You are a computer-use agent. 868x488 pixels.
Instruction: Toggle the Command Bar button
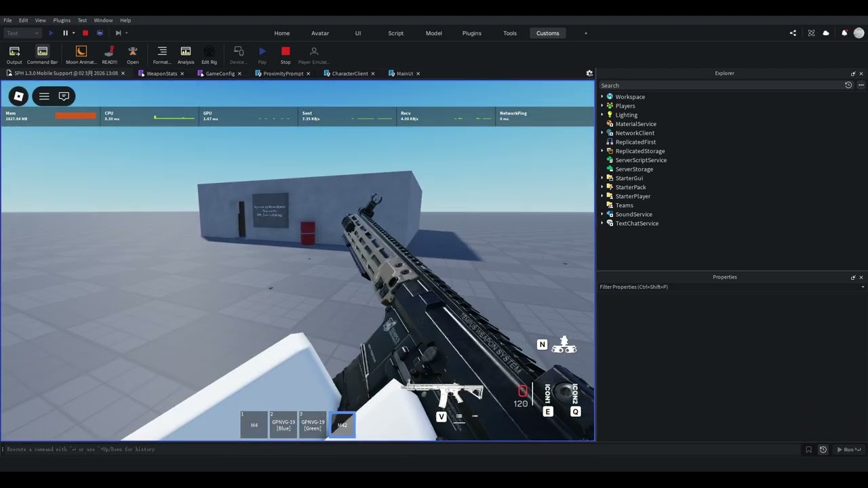pos(42,55)
